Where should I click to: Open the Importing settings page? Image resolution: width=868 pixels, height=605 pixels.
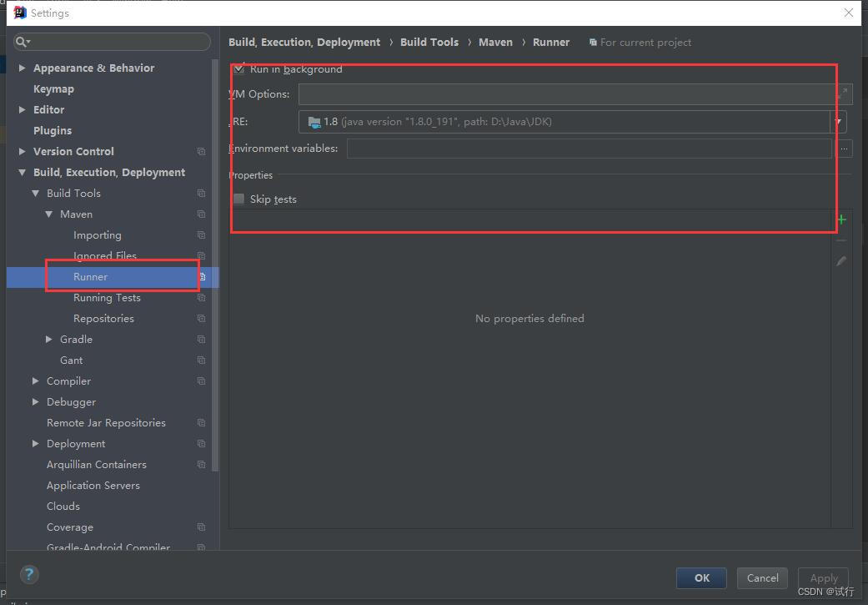click(x=98, y=235)
